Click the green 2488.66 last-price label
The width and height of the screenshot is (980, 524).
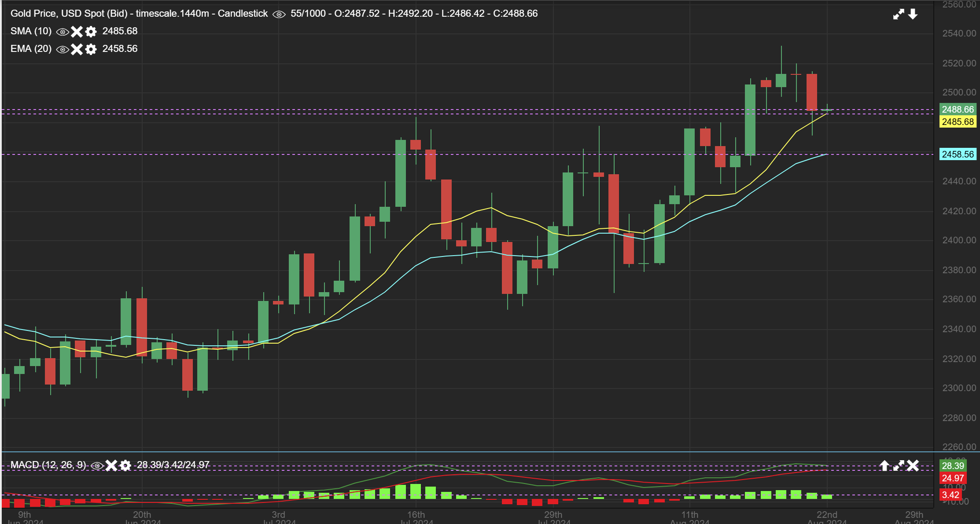tap(958, 109)
